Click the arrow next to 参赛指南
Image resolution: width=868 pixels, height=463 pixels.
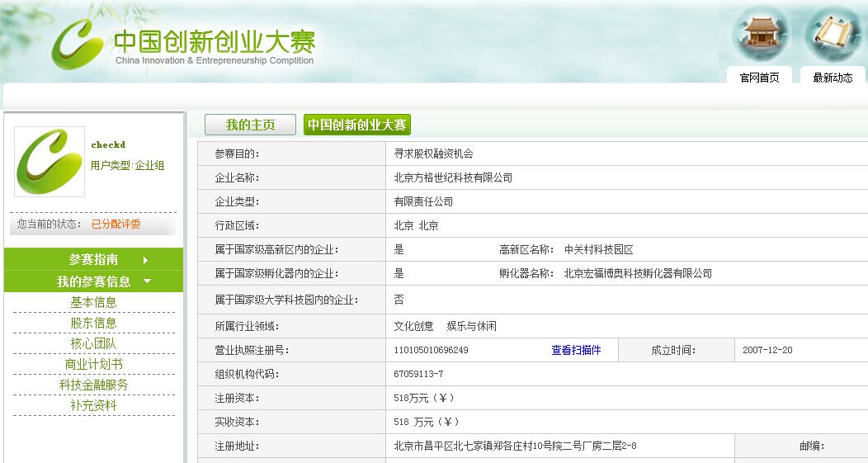[x=145, y=260]
